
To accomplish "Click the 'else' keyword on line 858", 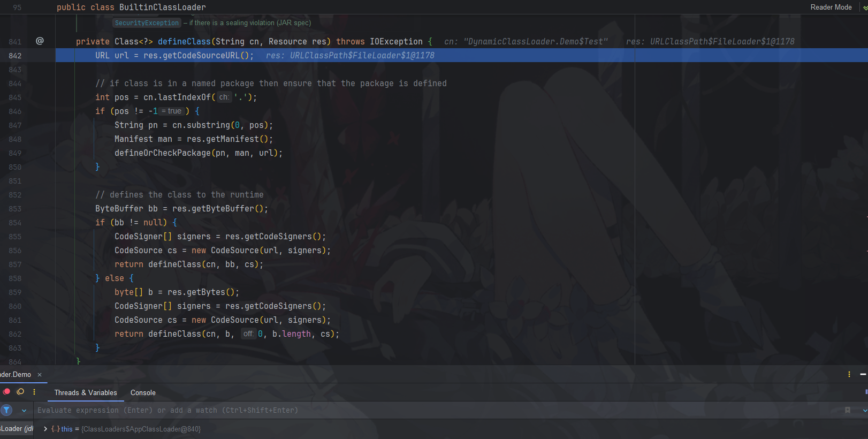I will (115, 278).
